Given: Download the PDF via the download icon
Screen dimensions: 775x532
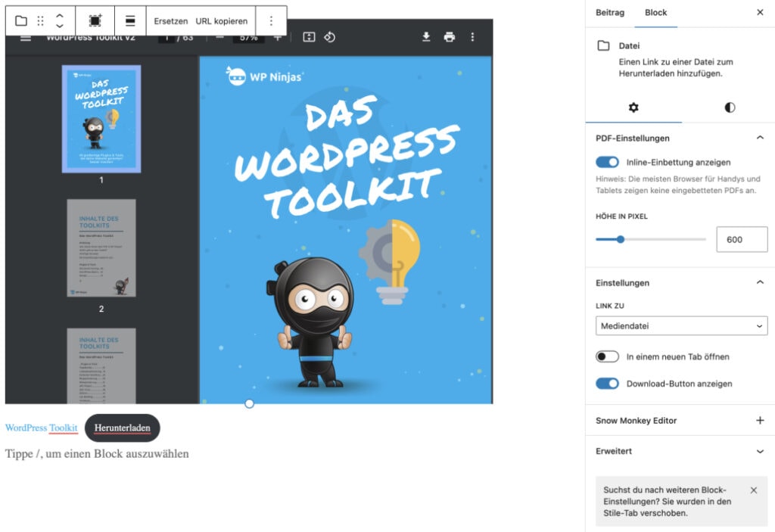Looking at the screenshot, I should point(426,36).
